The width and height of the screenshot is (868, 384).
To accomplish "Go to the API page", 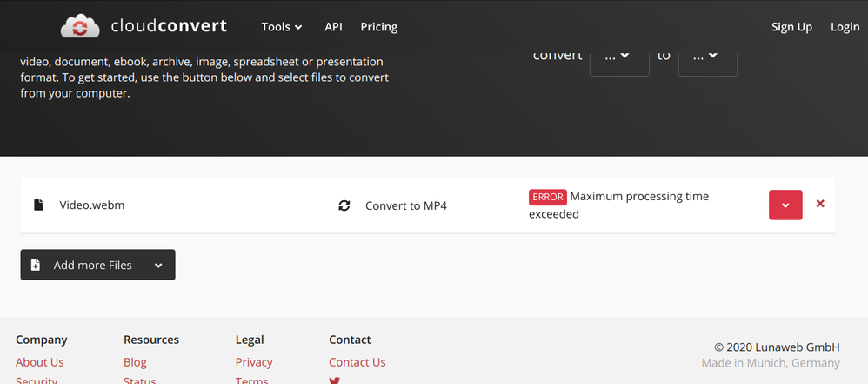I will [333, 27].
